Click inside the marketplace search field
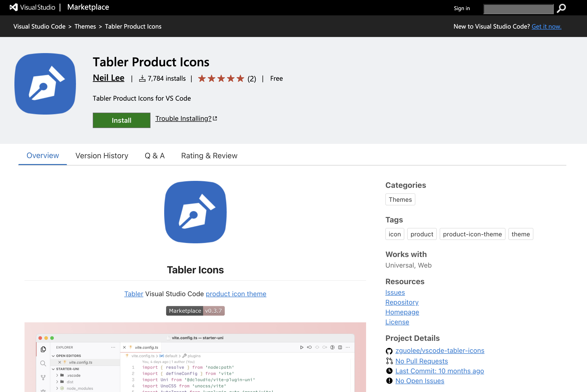The image size is (587, 392). pos(518,9)
